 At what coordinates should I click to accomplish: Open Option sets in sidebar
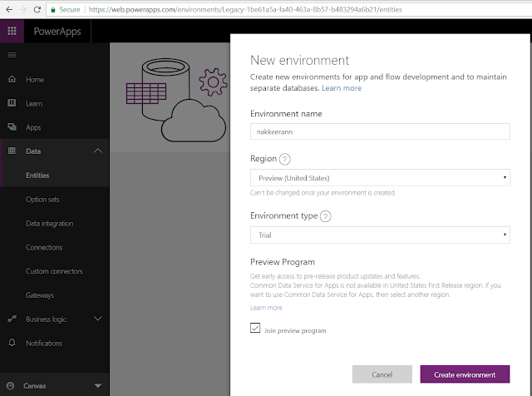42,200
